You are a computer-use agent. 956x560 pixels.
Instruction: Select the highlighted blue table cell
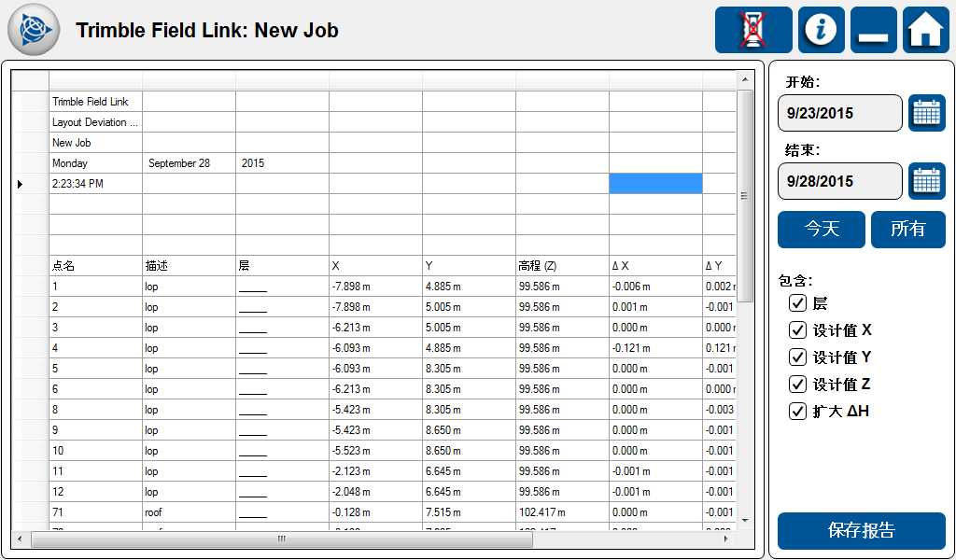click(x=655, y=184)
